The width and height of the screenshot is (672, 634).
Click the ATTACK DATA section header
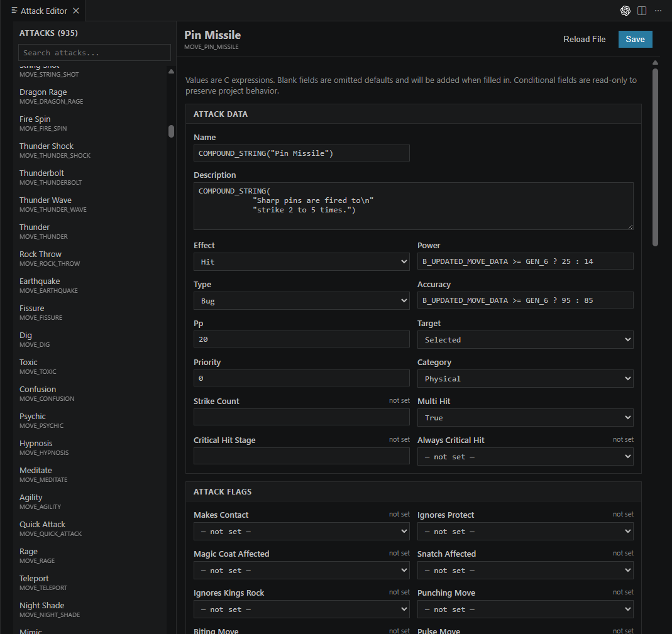tap(413, 114)
